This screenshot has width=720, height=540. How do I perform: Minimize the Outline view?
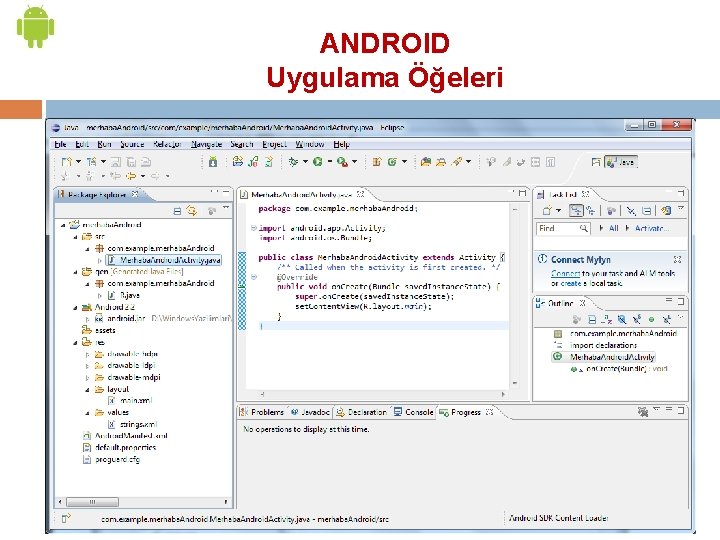click(669, 301)
